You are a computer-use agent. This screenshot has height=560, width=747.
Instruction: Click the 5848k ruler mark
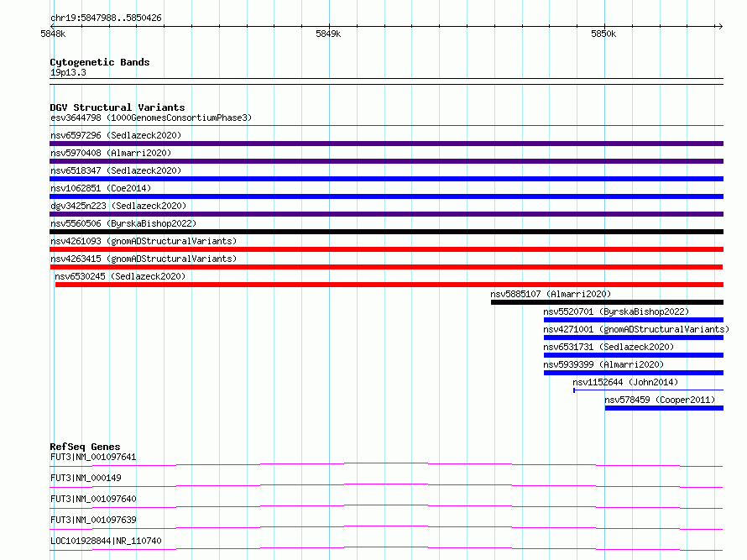click(53, 34)
